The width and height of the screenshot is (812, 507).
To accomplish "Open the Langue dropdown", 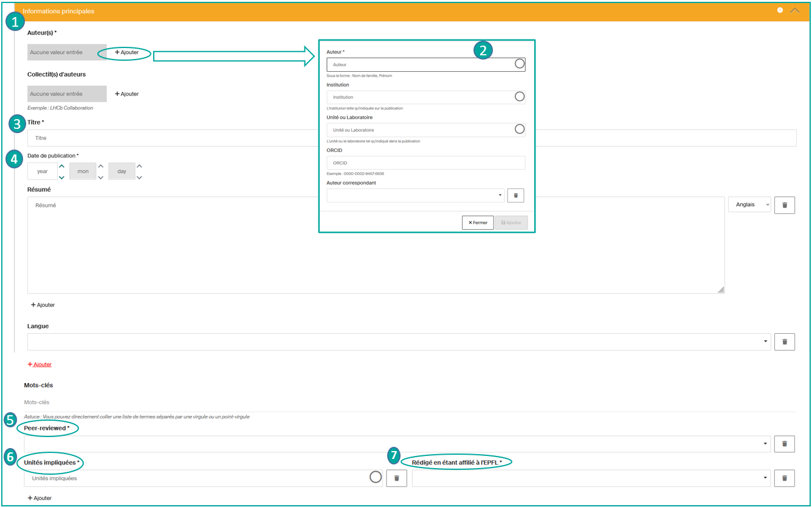I will pyautogui.click(x=399, y=342).
